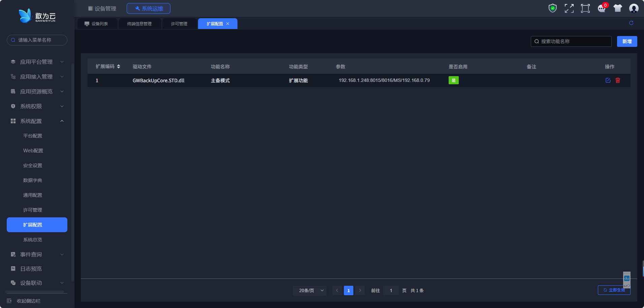Go to the next page arrow
This screenshot has height=308, width=644.
pyautogui.click(x=360, y=290)
